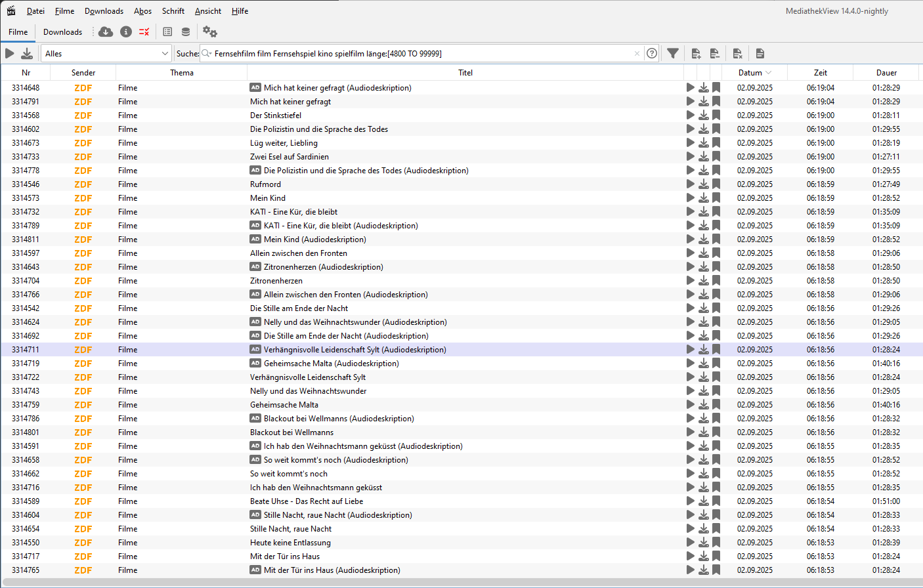Play the film 'Der Stinkstiefel'
923x588 pixels.
pyautogui.click(x=690, y=115)
